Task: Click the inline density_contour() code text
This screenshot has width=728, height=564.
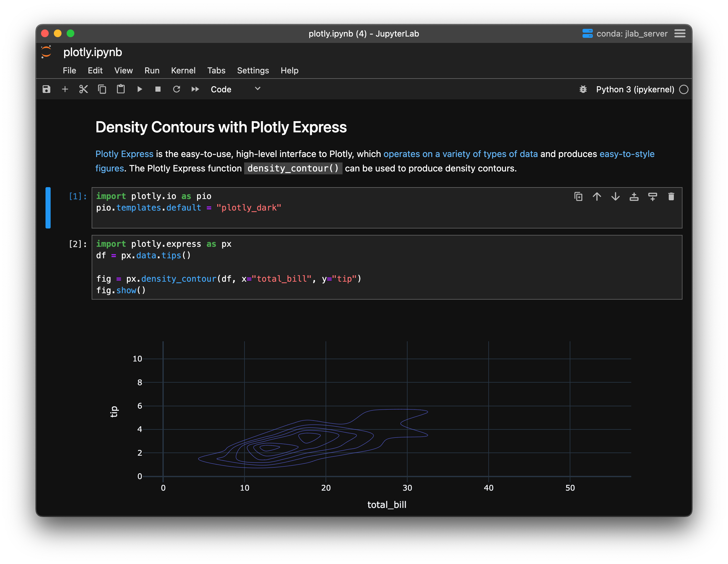Action: pos(293,168)
